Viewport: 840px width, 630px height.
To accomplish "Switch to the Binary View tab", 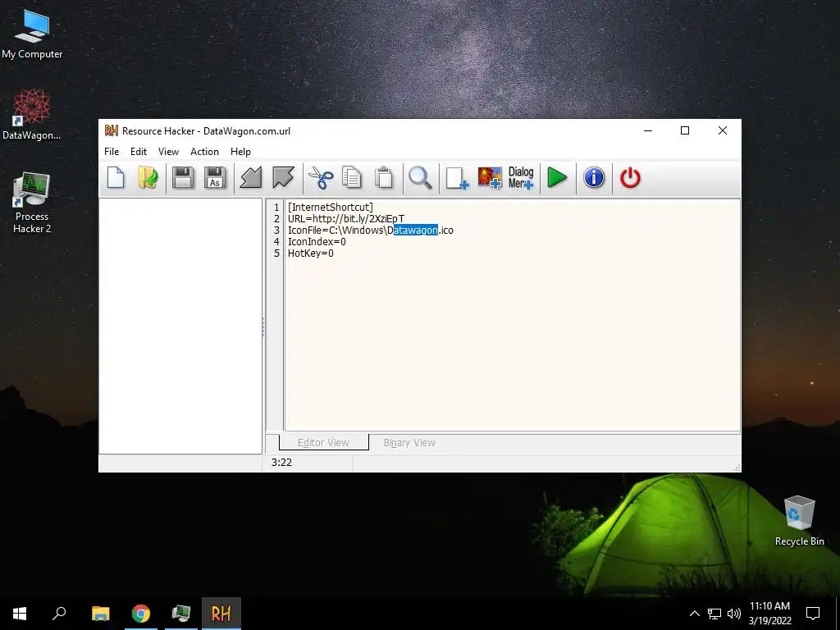I will (x=409, y=442).
